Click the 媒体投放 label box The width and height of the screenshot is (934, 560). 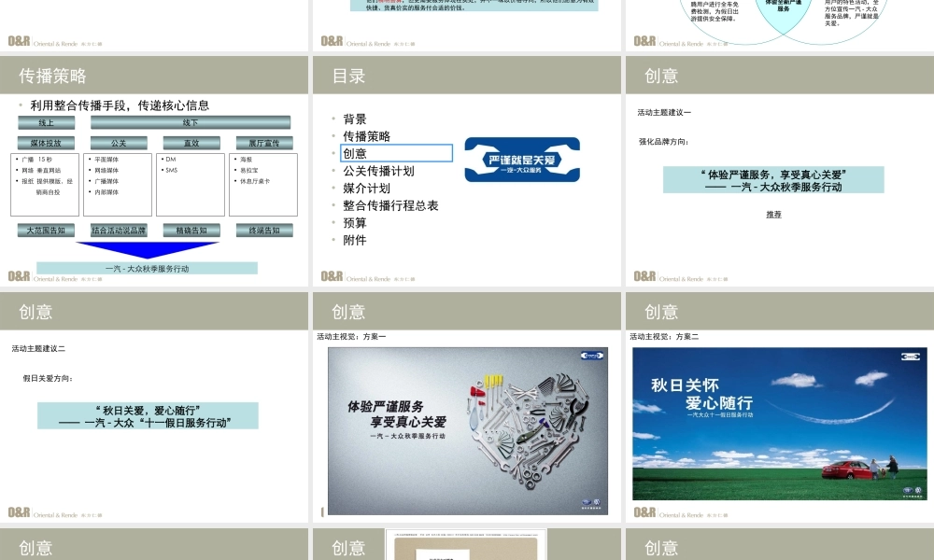(x=46, y=143)
